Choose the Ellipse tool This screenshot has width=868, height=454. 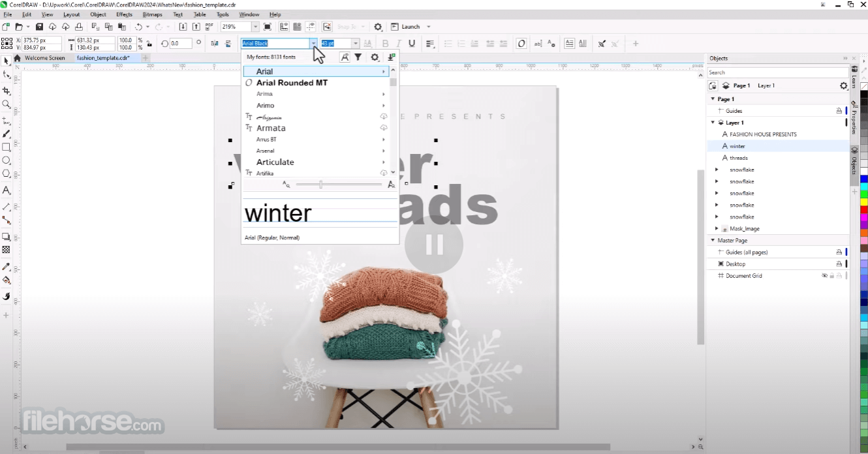point(7,160)
